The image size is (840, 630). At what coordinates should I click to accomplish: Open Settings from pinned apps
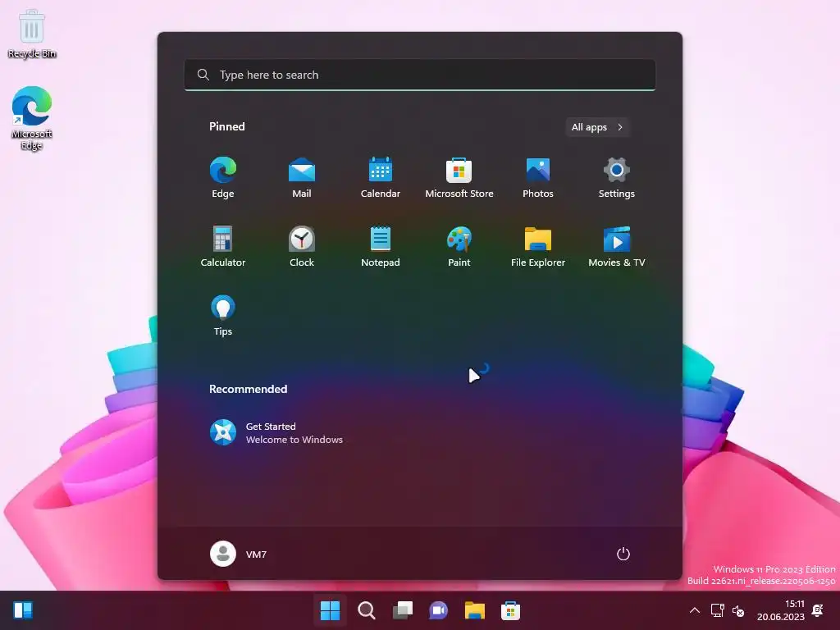click(x=617, y=178)
